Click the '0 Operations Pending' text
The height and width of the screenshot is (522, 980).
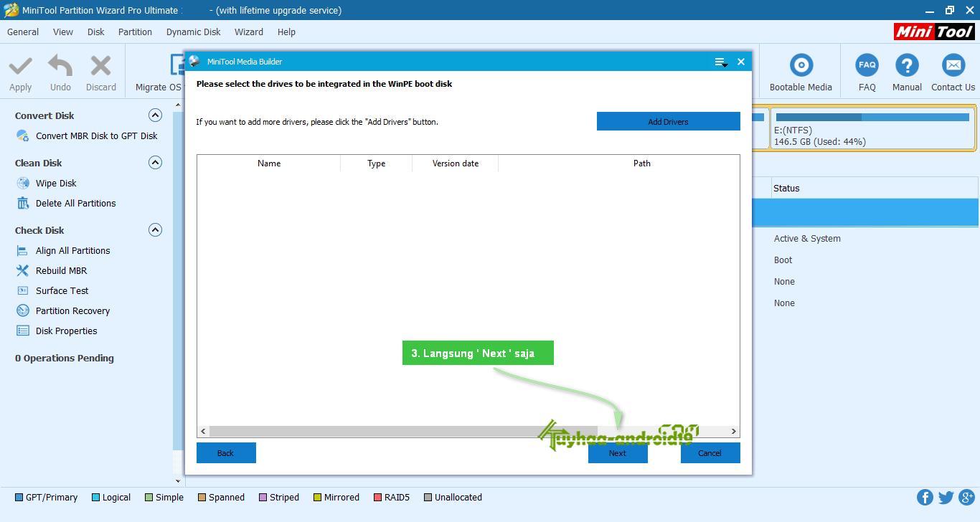65,359
